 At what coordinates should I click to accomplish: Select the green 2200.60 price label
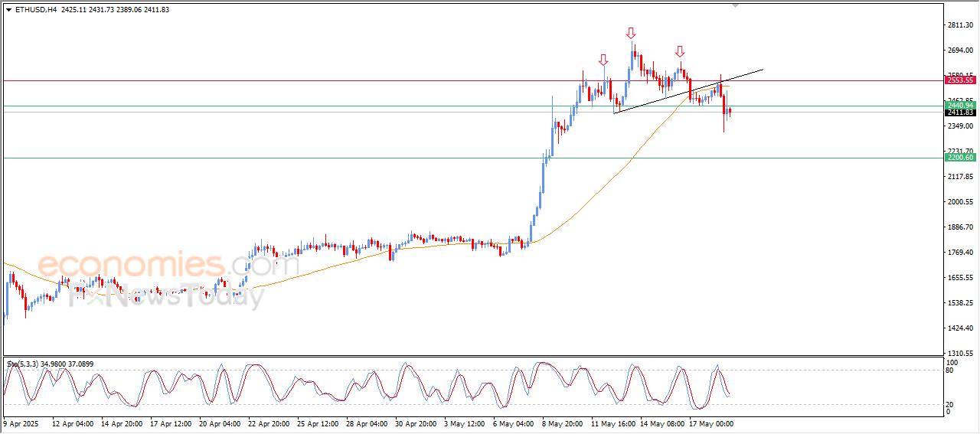tap(959, 158)
